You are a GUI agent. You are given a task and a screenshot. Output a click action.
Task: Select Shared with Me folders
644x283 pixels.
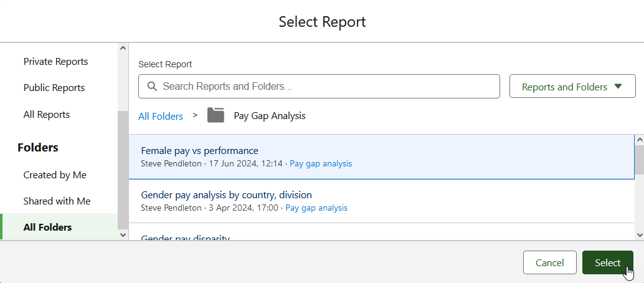pos(57,201)
